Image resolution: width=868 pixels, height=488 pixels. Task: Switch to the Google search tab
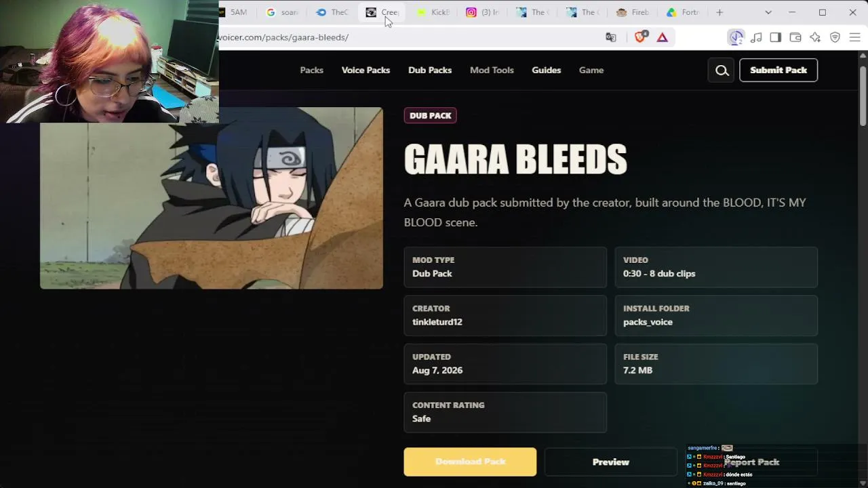tap(282, 12)
